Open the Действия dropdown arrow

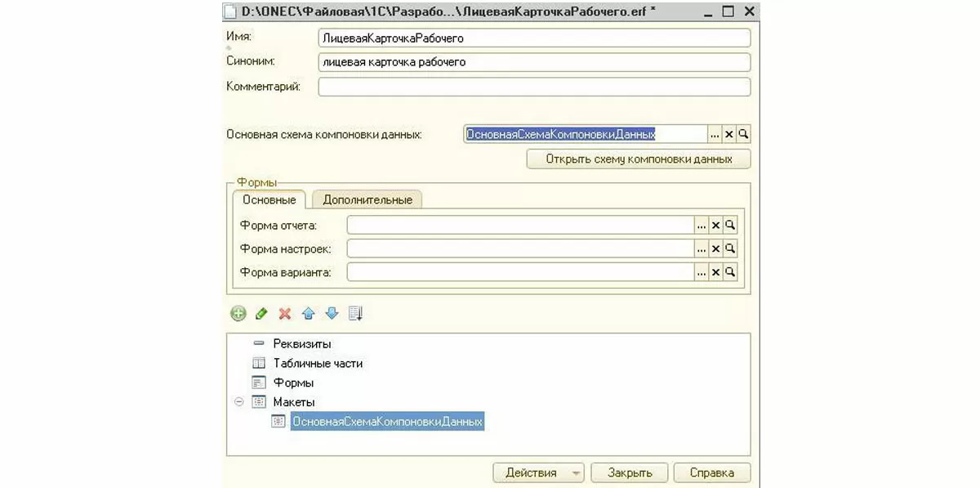pyautogui.click(x=575, y=473)
